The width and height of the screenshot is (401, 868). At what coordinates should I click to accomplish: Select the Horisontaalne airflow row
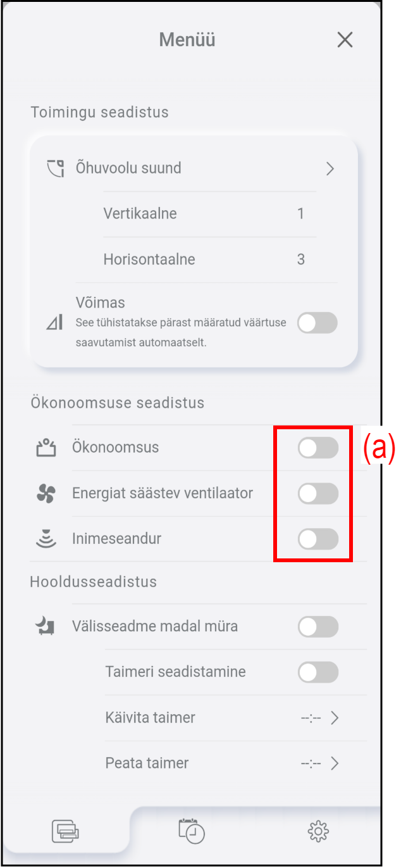(x=210, y=260)
